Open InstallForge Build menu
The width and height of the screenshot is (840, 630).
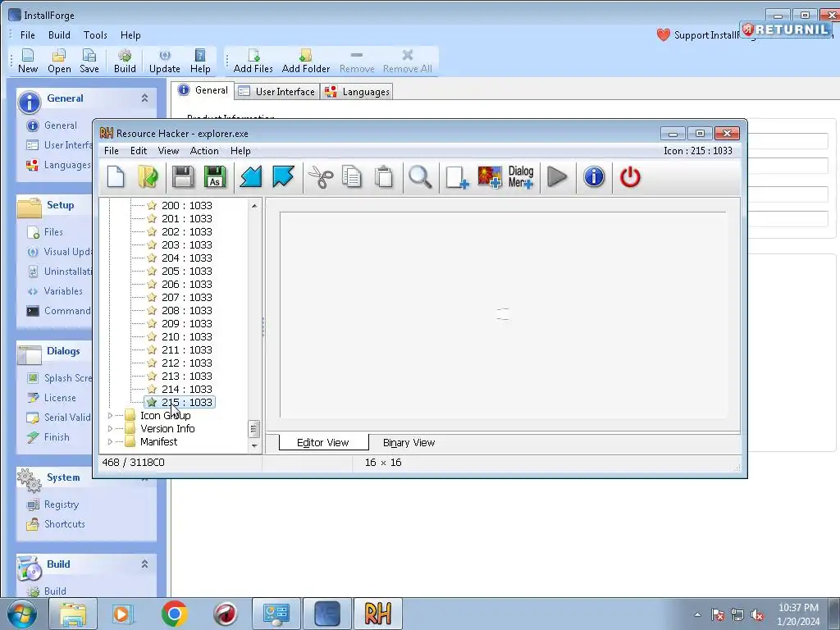[x=59, y=34]
